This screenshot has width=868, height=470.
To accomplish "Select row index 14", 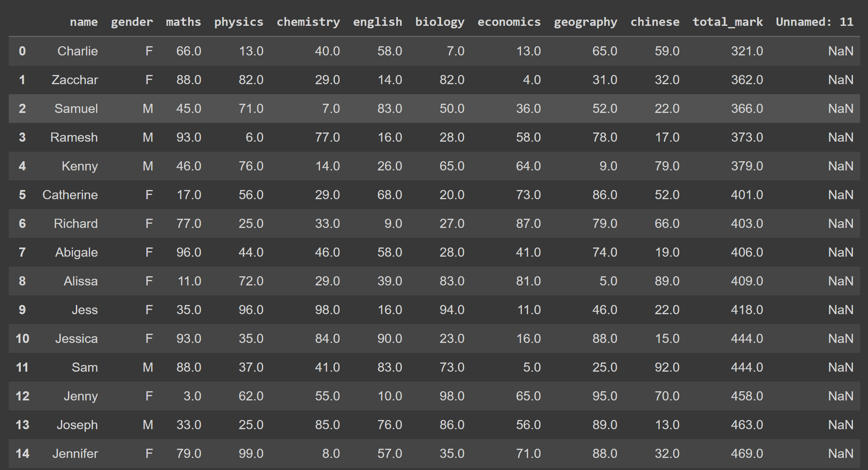I will pyautogui.click(x=22, y=454).
